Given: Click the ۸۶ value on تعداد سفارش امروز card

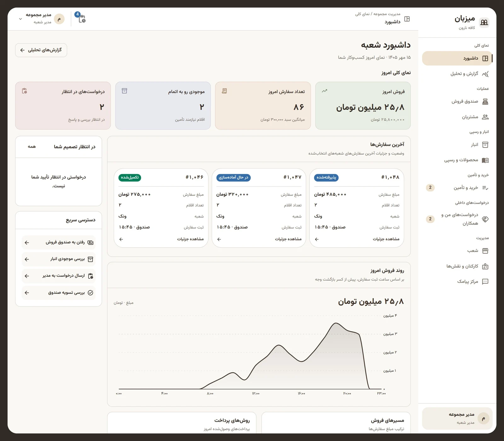Looking at the screenshot, I should [x=299, y=107].
